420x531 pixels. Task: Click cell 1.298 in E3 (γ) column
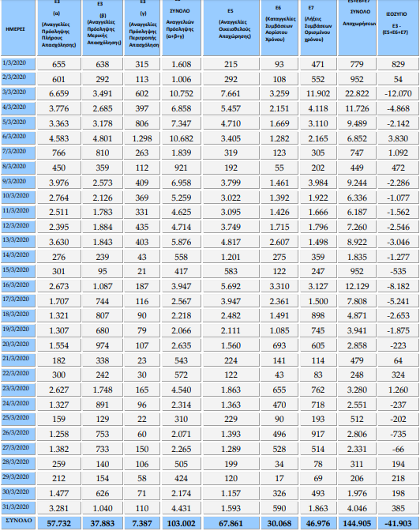click(142, 138)
